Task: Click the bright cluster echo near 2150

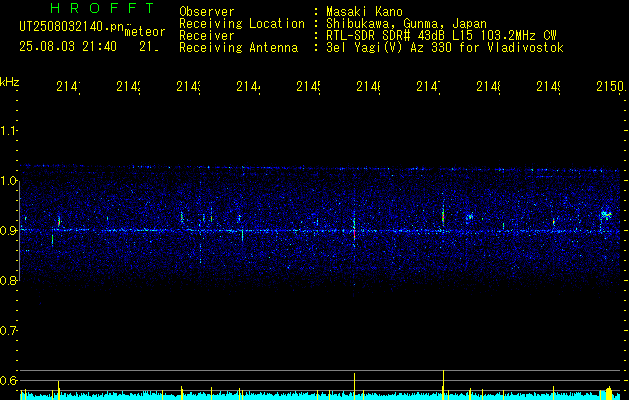Action: 606,215
